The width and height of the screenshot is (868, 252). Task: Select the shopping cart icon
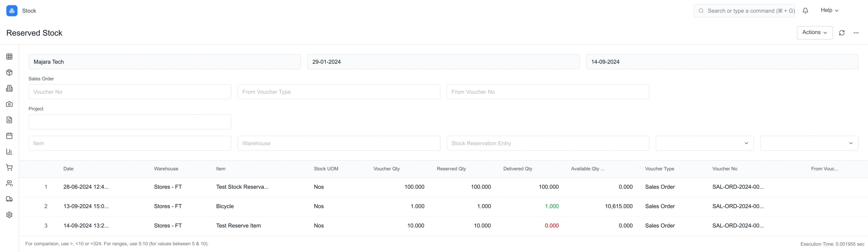tap(9, 167)
